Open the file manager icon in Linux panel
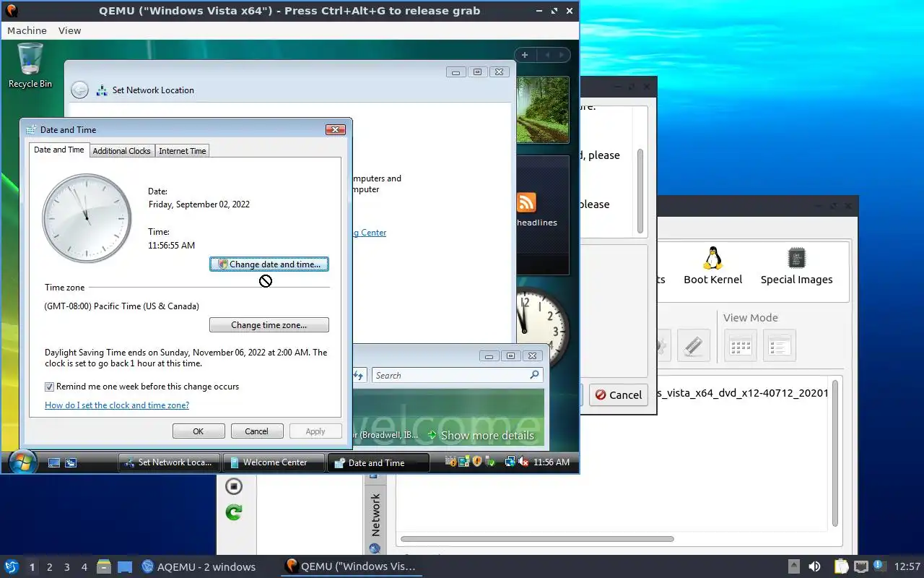This screenshot has height=578, width=924. [x=103, y=566]
